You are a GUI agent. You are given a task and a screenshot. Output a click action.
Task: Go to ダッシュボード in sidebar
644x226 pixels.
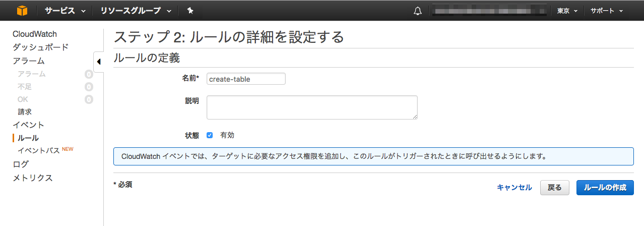pyautogui.click(x=40, y=47)
